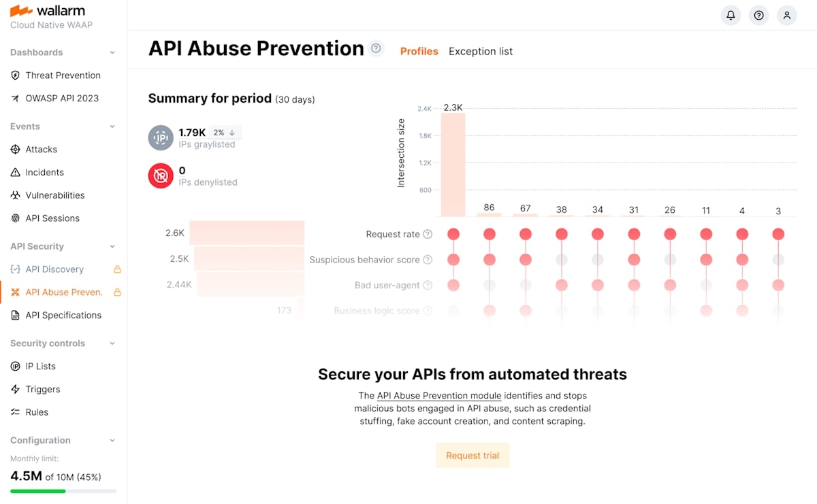Open the user account profile icon
Screen dimensions: 817x504
786,15
